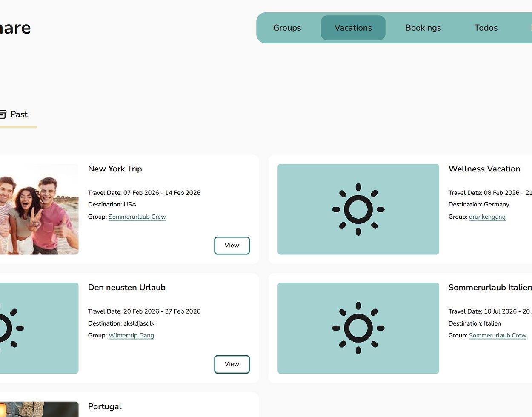Open the Groups tab in navigation
Screen dimensions: 532x417
click(x=287, y=28)
